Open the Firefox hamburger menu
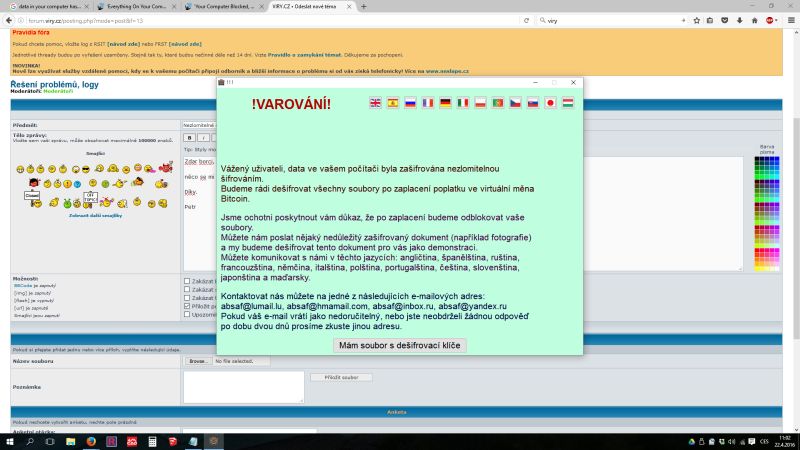 [791, 20]
